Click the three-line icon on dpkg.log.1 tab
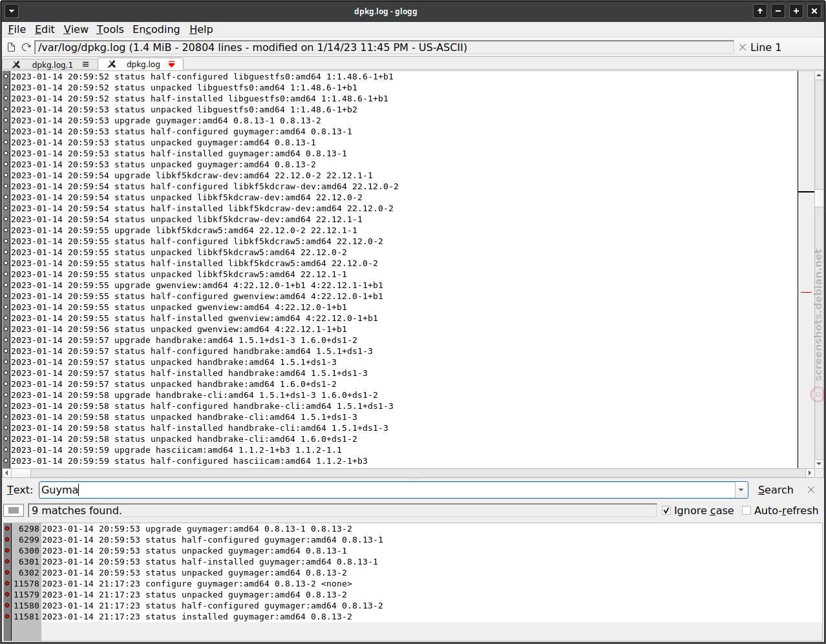 click(85, 64)
